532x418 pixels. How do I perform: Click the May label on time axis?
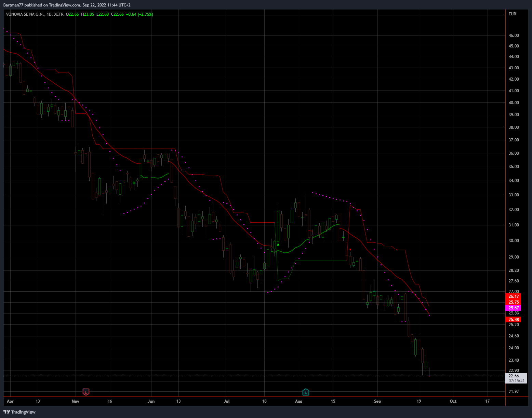click(x=76, y=401)
